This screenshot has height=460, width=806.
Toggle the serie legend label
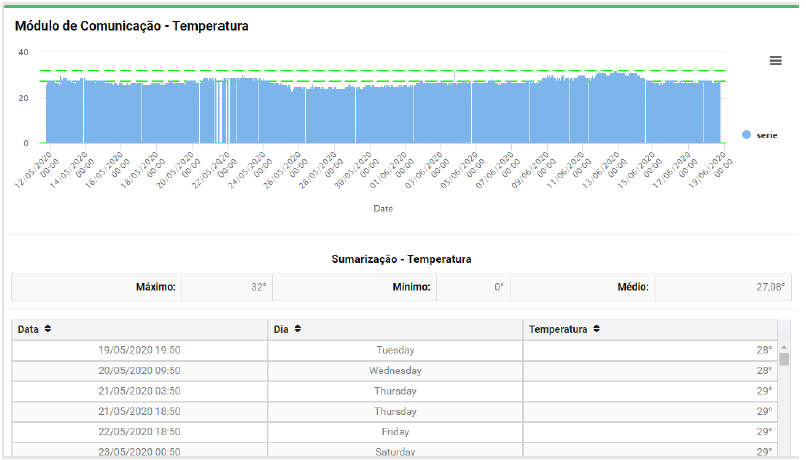767,134
